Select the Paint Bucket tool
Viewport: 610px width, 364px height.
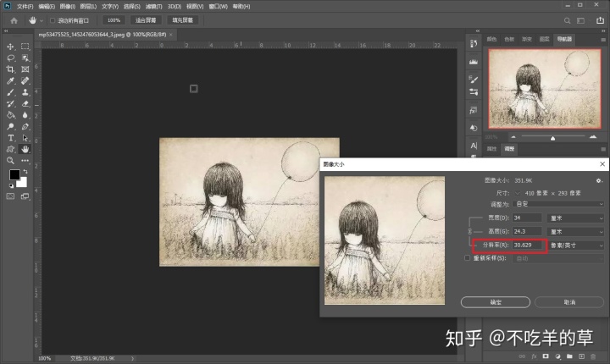(10, 115)
